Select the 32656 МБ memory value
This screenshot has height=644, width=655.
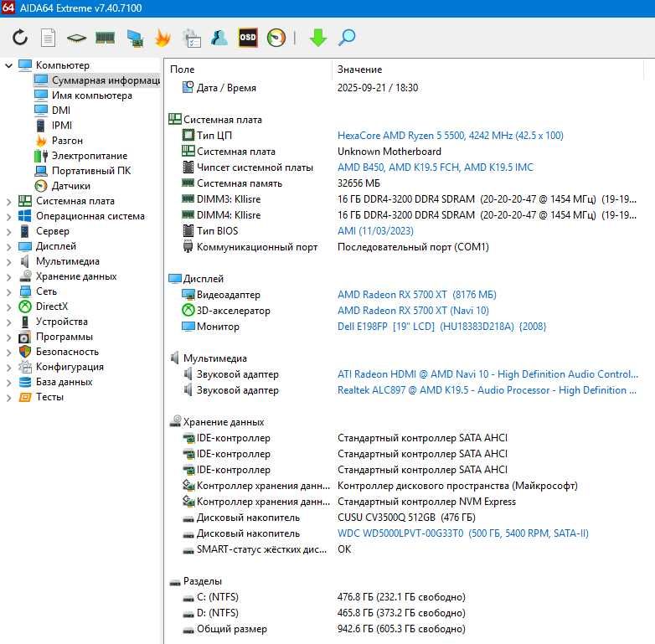(358, 183)
